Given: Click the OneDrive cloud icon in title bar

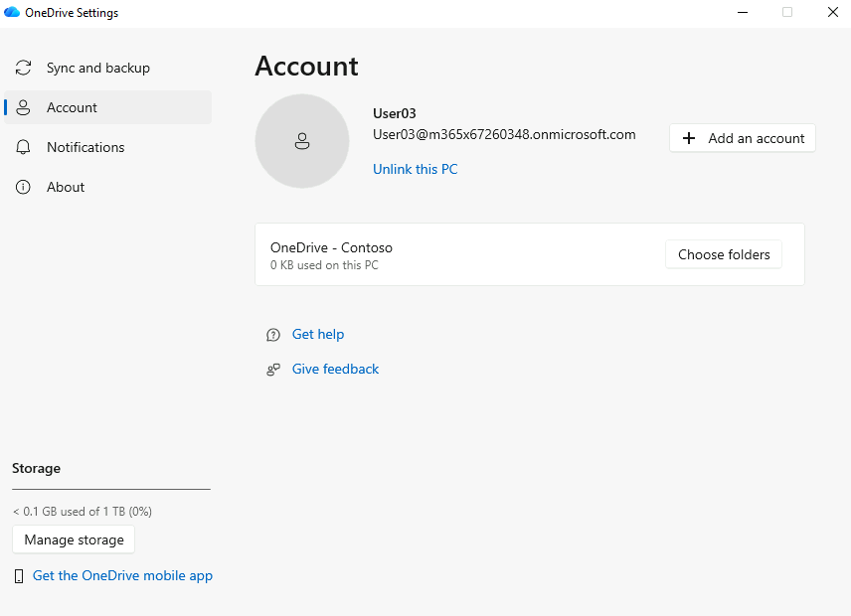Looking at the screenshot, I should (x=12, y=12).
